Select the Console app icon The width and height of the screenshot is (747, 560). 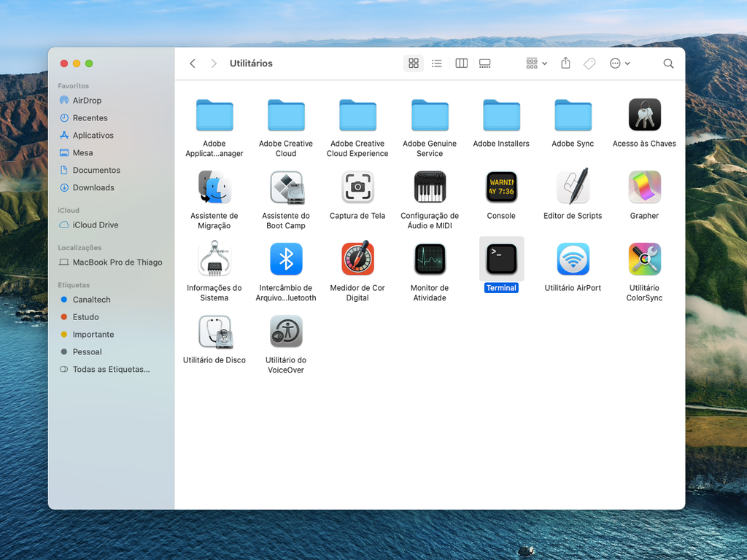click(x=501, y=187)
